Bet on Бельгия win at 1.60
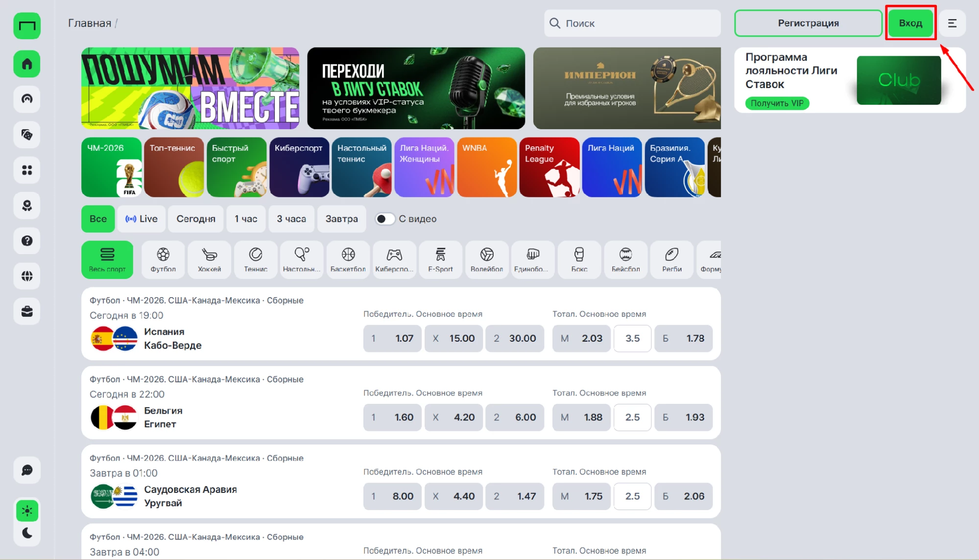 (x=392, y=417)
